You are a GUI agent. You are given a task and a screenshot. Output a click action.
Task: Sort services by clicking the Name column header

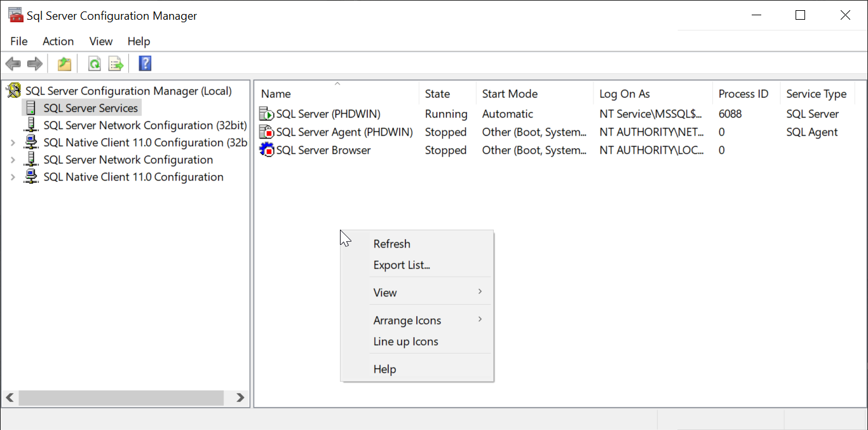pos(276,94)
